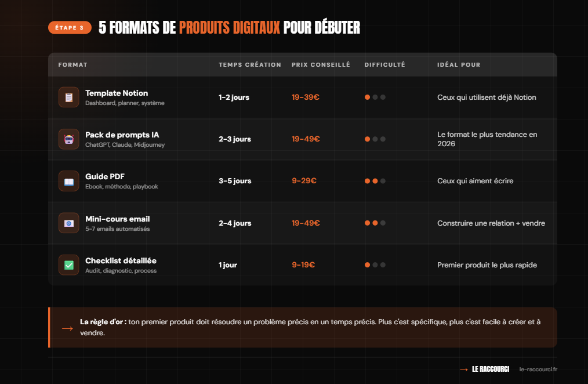This screenshot has height=384, width=588.
Task: Click the Mini-cours email difficulty dots
Action: pos(375,223)
